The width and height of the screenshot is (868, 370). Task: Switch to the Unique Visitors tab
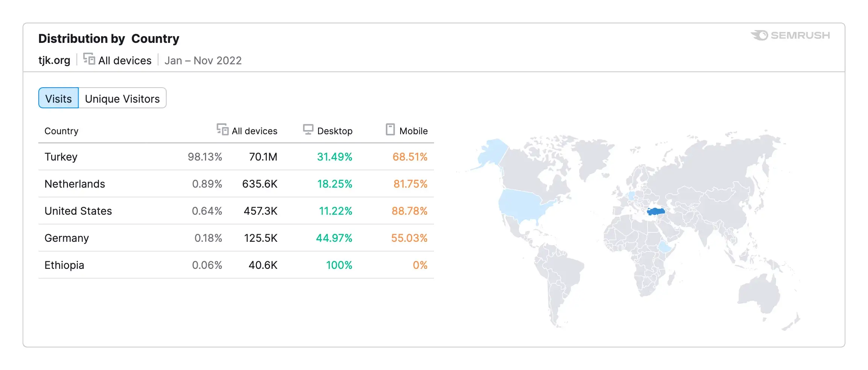pyautogui.click(x=122, y=98)
